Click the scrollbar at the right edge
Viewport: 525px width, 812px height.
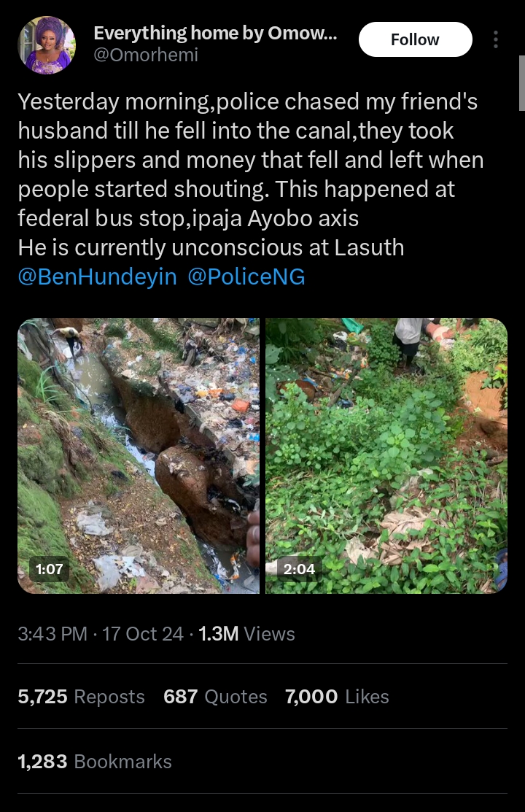521,58
